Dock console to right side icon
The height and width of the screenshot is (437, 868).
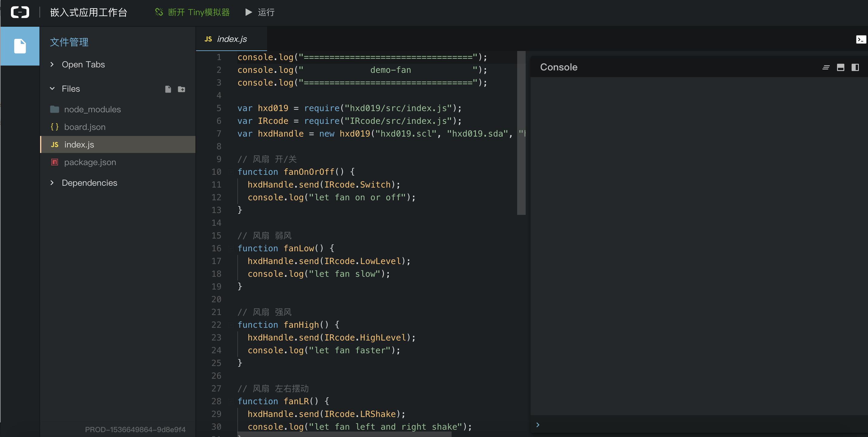point(855,67)
